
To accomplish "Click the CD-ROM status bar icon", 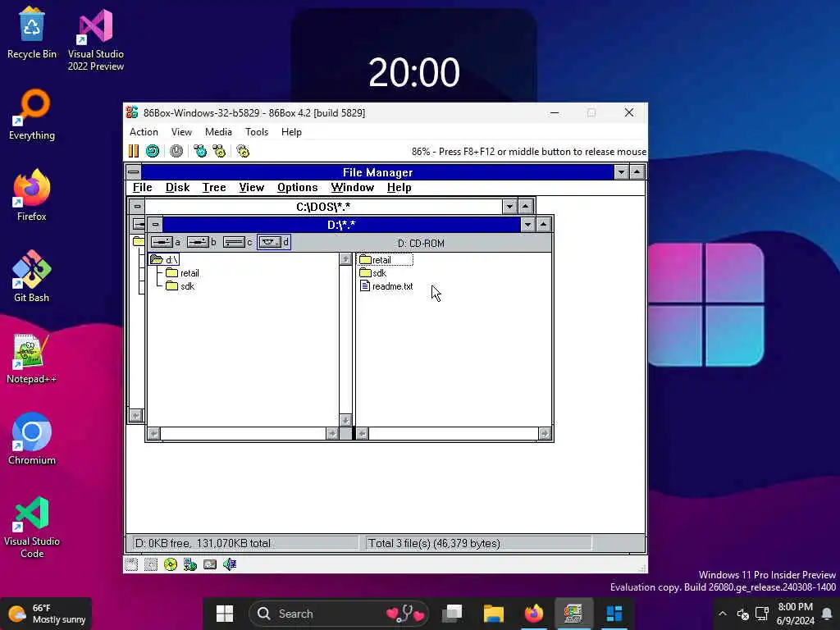I will tap(171, 564).
